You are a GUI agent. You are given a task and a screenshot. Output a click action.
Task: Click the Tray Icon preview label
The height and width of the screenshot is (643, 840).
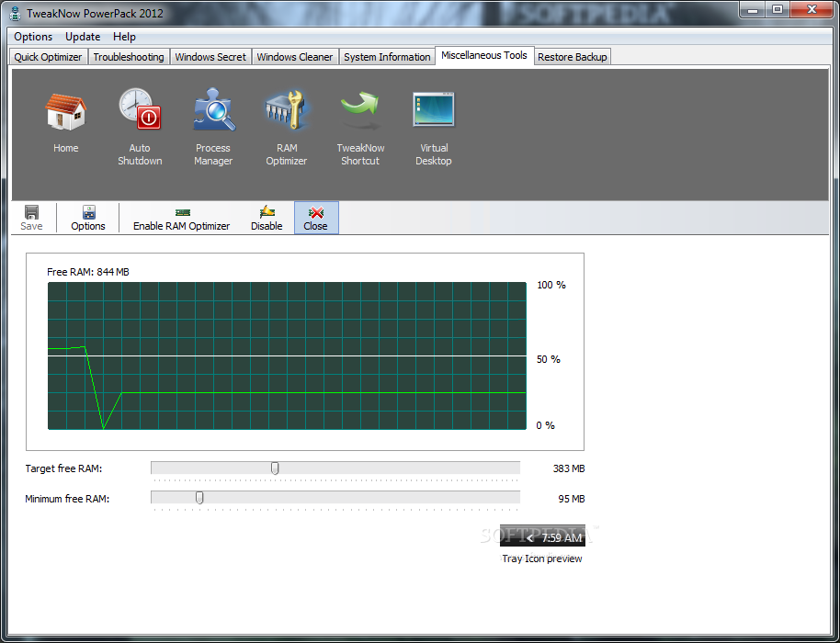542,558
